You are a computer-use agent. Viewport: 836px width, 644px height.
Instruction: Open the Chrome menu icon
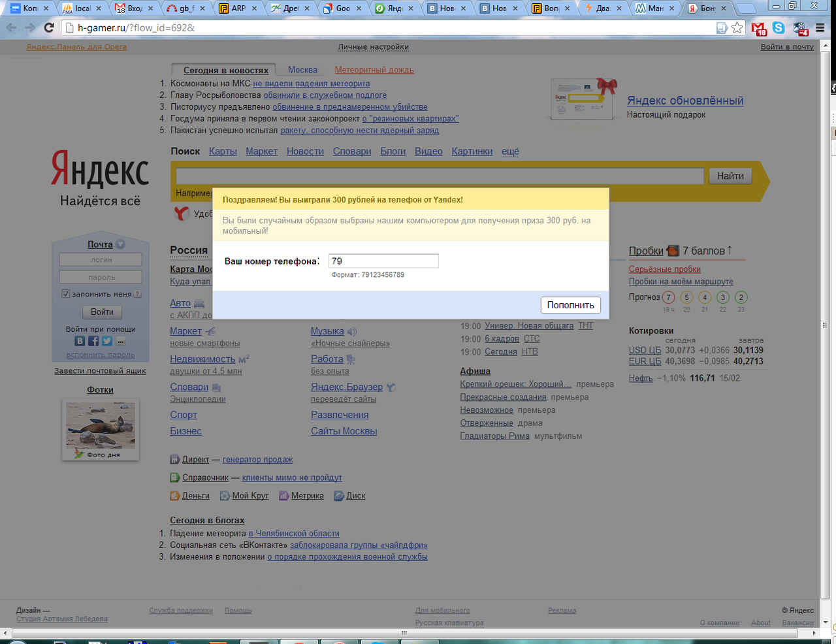pyautogui.click(x=820, y=27)
